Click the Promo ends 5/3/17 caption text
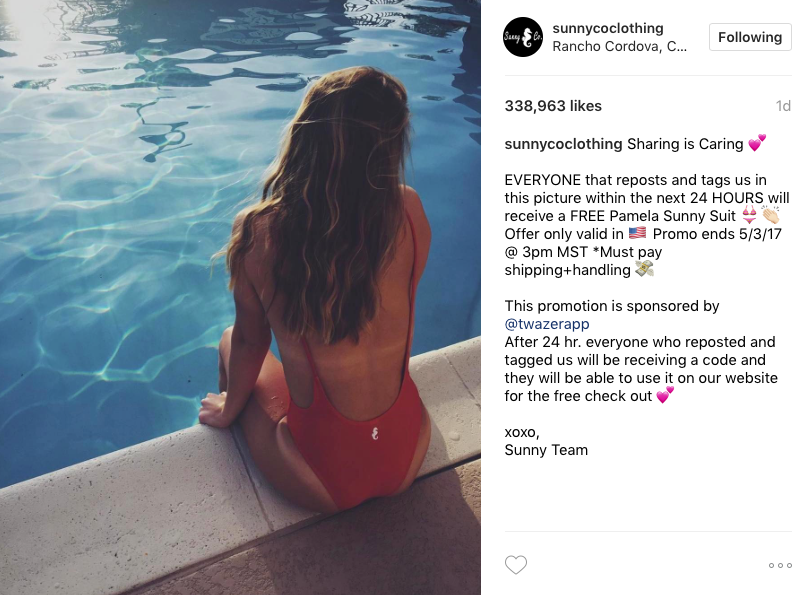 (x=717, y=234)
